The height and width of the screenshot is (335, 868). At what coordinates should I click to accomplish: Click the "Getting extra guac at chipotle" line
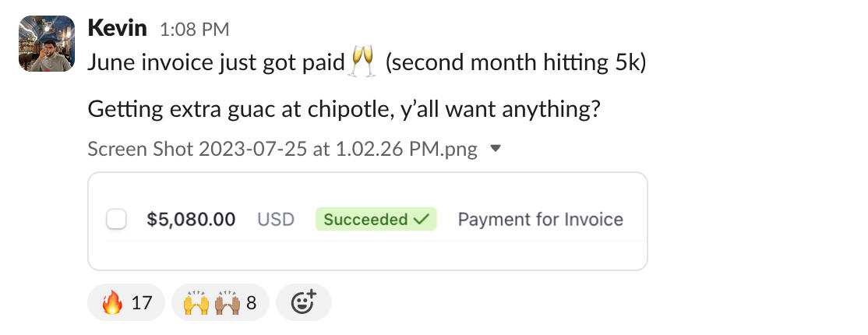point(343,110)
